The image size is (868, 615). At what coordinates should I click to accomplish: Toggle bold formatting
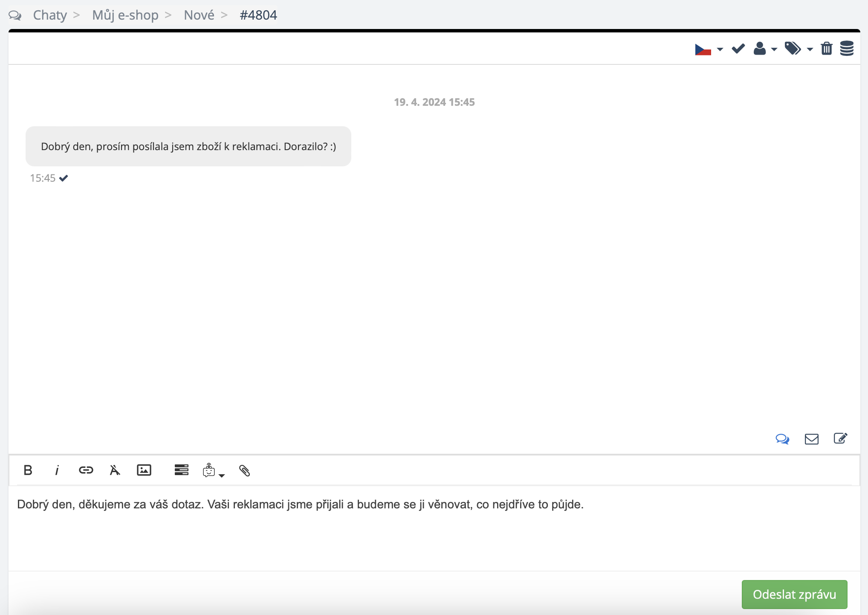click(28, 470)
